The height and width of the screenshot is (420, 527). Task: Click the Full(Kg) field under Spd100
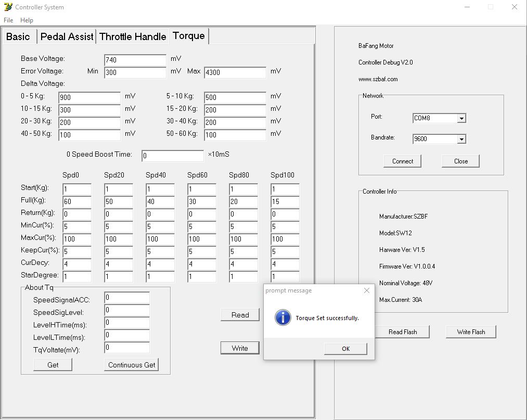pyautogui.click(x=285, y=201)
